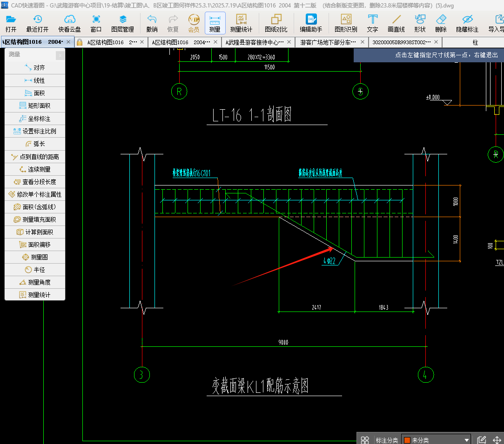Start 连续测量 continuous measurement

[x=35, y=169]
